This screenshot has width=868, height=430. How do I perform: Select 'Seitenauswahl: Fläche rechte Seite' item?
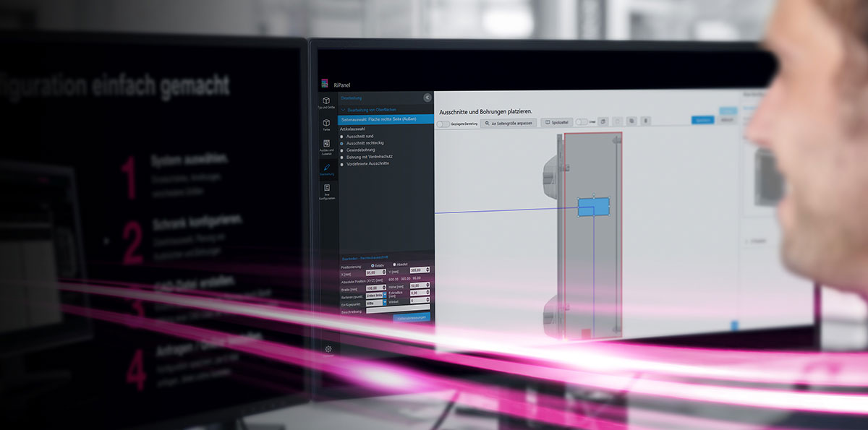click(386, 118)
